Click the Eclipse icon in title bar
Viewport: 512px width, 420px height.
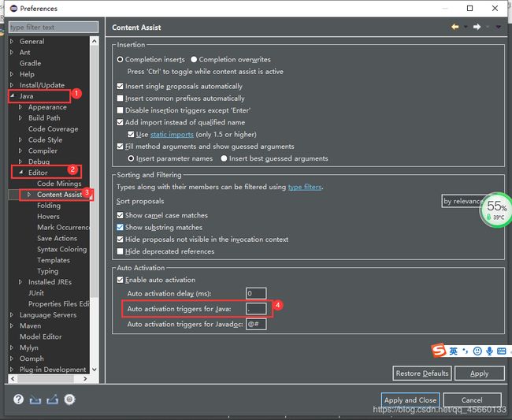click(13, 8)
